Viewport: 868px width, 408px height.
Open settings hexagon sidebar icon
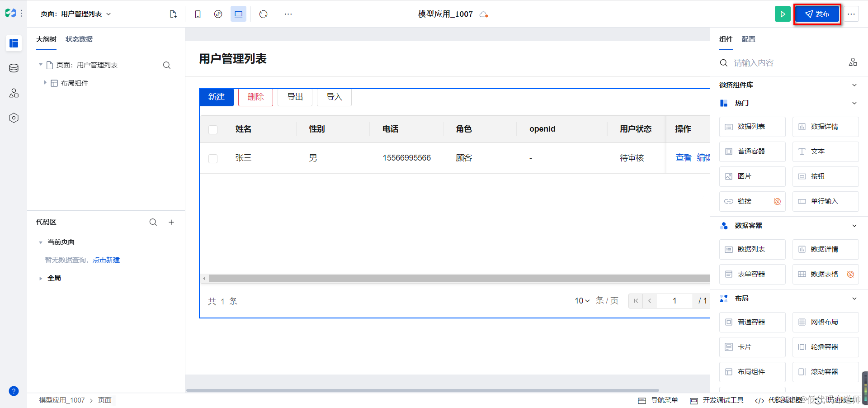[14, 118]
